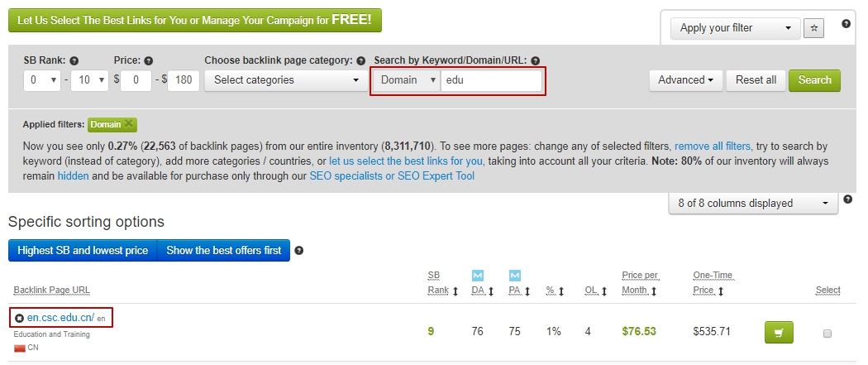Click the Price help question icon
Image resolution: width=868 pixels, height=365 pixels.
tap(148, 60)
